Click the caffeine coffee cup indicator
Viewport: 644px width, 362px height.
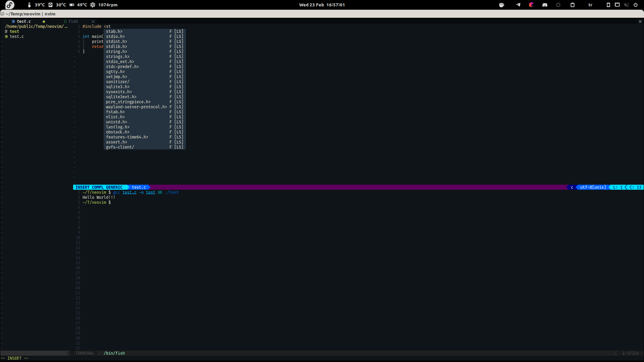pyautogui.click(x=501, y=5)
